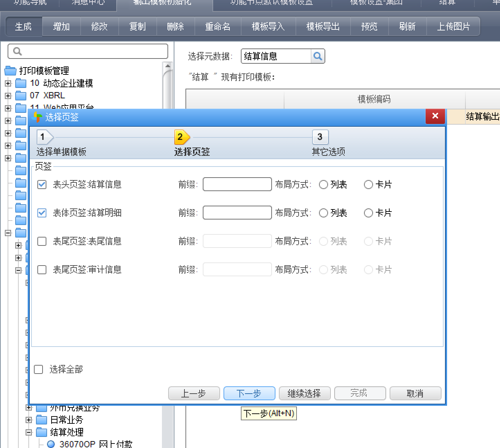Cancel the wizard with 取消
This screenshot has height=448, width=500.
[415, 393]
